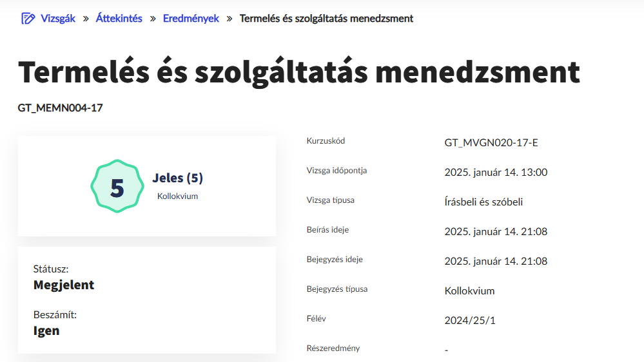Image resolution: width=644 pixels, height=362 pixels.
Task: Click the green grade 5 badge
Action: (x=117, y=187)
